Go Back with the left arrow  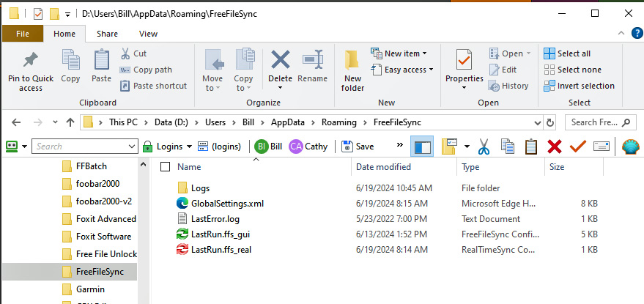(16, 122)
